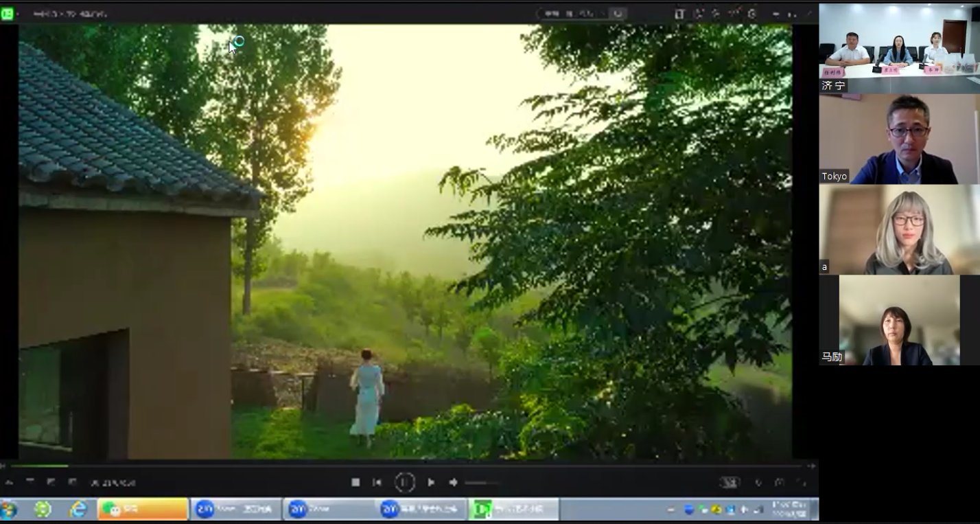Launch Internet Explorer from quick launch

pos(78,510)
